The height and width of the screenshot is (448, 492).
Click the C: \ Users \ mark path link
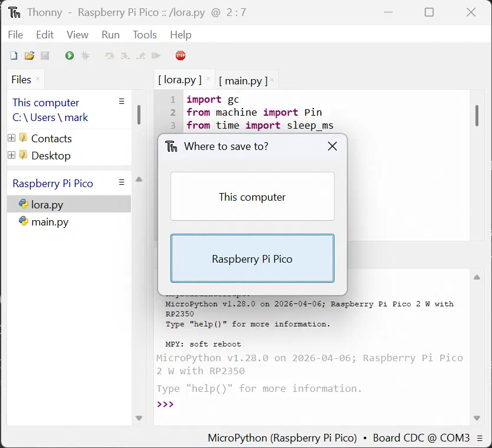pyautogui.click(x=50, y=117)
